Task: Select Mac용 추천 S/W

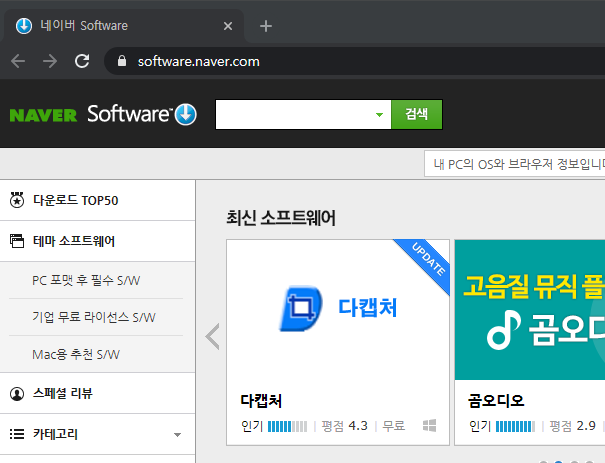Action: pos(76,354)
